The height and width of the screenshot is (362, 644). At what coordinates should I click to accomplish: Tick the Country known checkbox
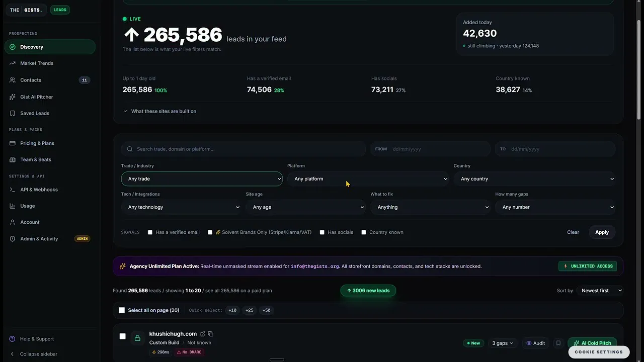point(364,232)
